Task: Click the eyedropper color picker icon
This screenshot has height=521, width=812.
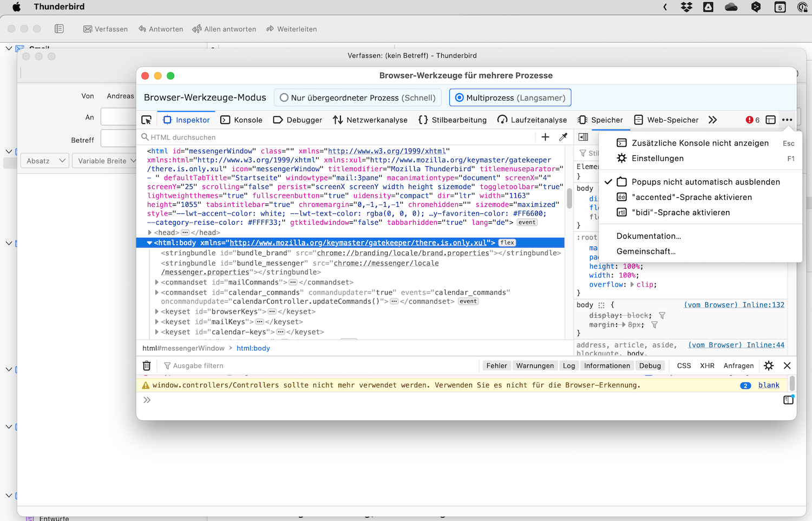Action: point(563,137)
